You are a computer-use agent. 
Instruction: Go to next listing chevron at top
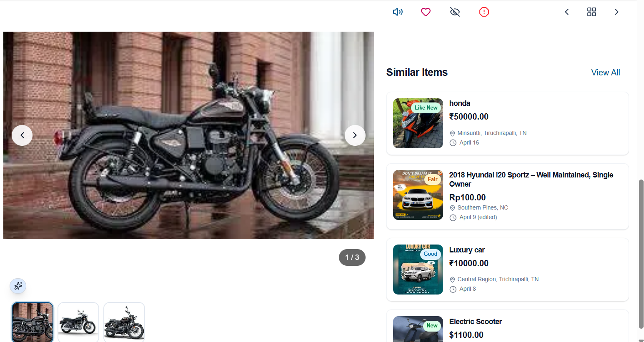point(616,12)
